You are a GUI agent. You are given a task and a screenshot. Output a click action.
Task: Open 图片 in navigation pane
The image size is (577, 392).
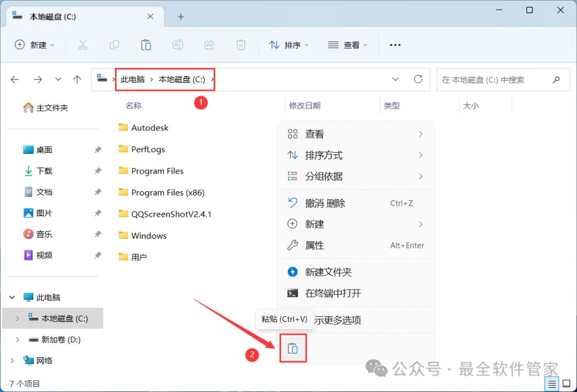(38, 213)
